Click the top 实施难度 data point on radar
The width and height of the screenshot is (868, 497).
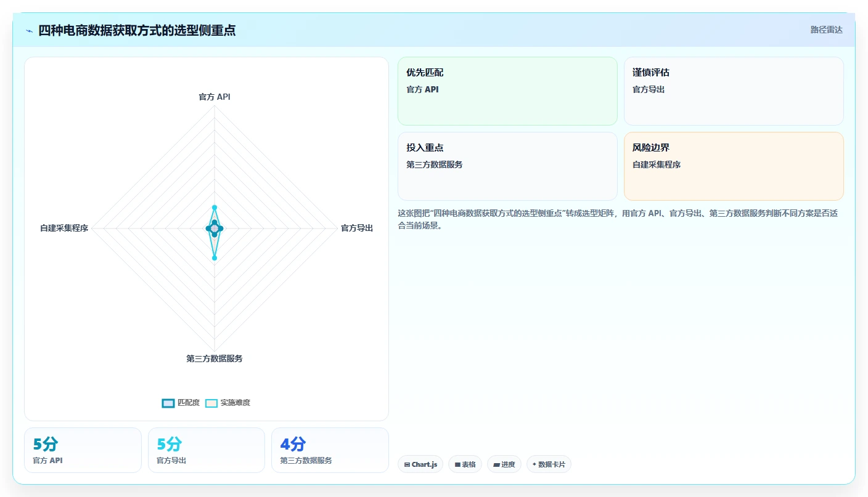point(215,208)
